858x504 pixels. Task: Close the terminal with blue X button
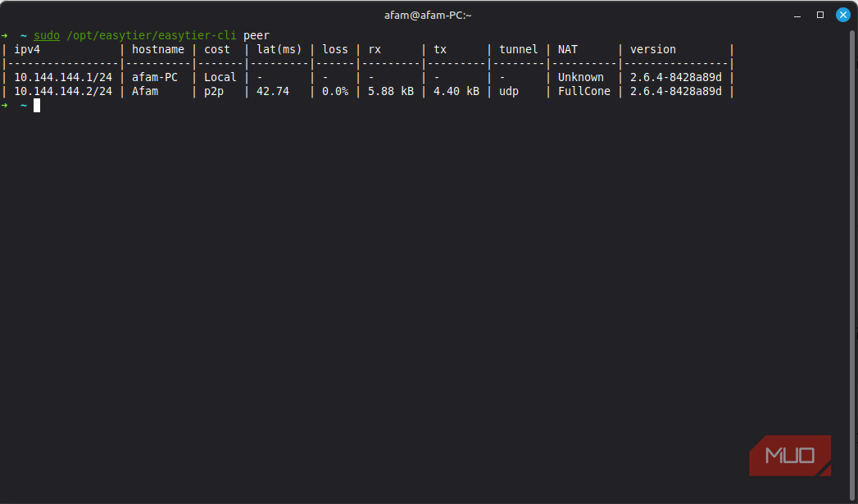(843, 15)
